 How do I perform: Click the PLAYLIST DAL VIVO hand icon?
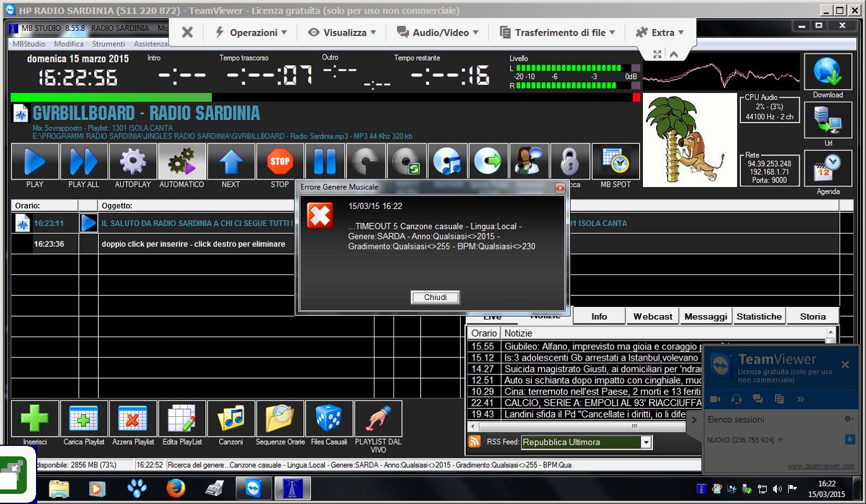[x=378, y=418]
